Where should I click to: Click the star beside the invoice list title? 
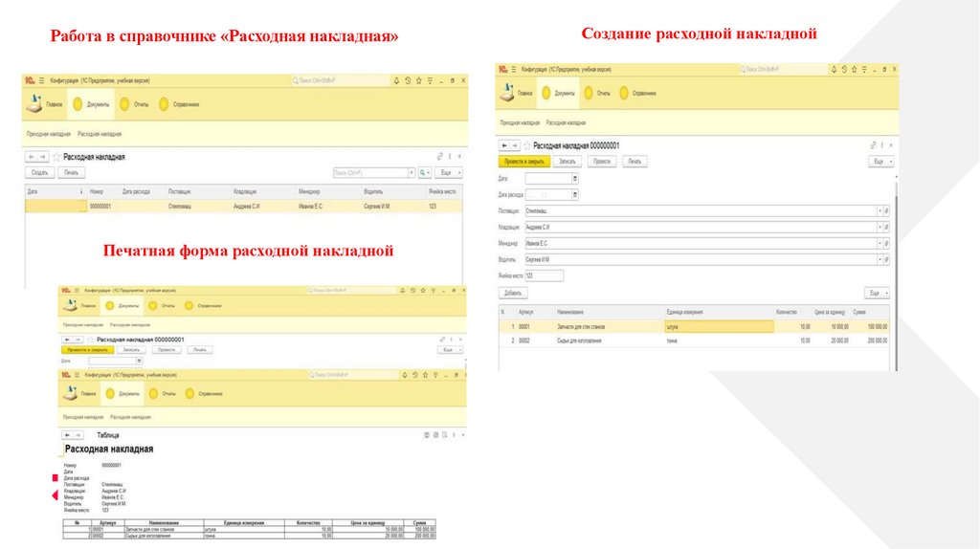[x=56, y=157]
